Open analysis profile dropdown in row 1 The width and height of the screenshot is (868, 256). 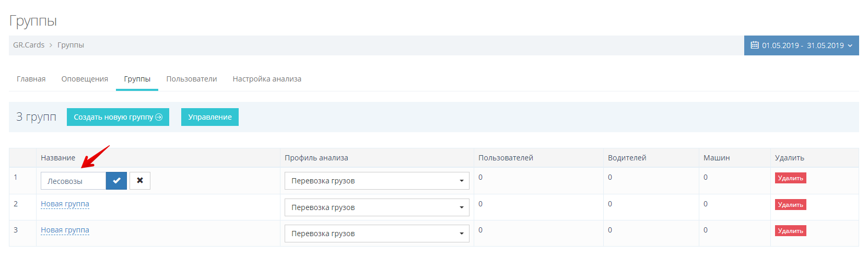click(x=377, y=181)
